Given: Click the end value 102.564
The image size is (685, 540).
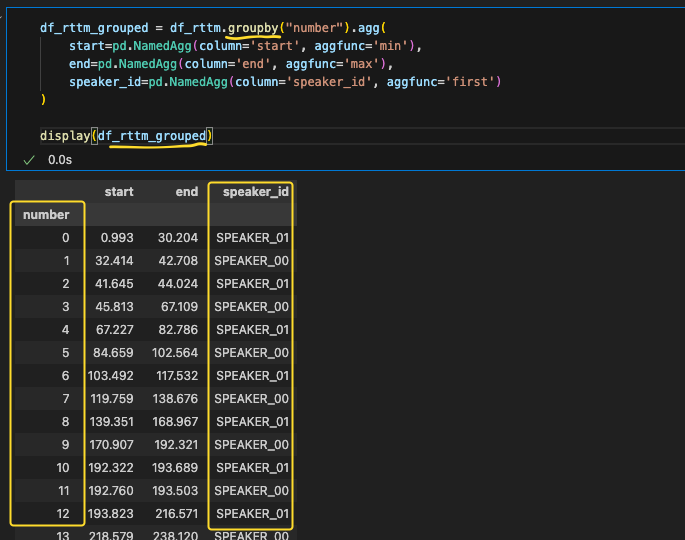Looking at the screenshot, I should [x=175, y=353].
